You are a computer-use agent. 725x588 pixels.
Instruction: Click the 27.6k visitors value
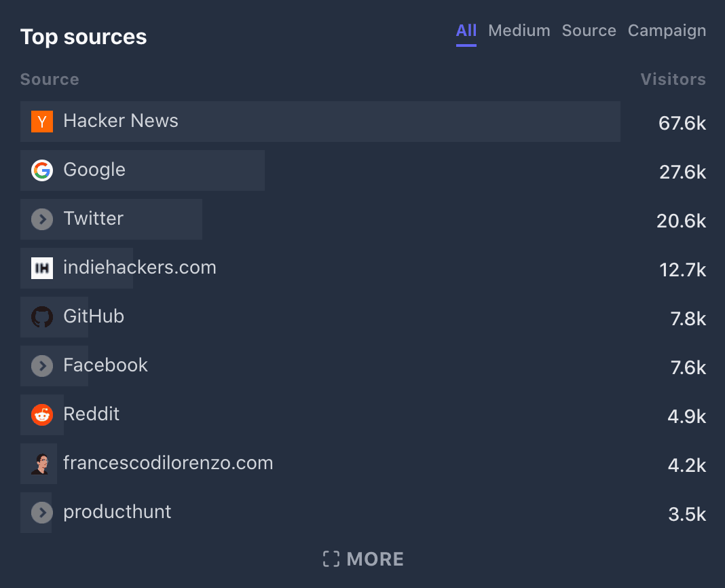(682, 172)
